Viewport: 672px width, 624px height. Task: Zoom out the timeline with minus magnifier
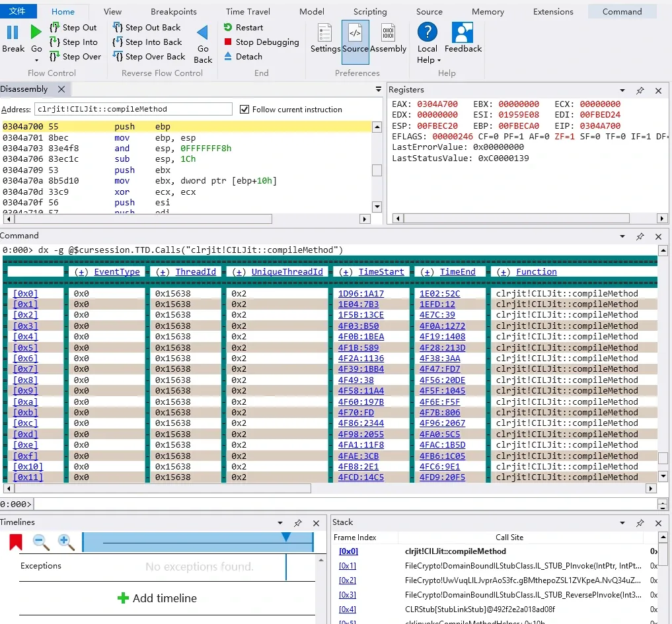[41, 542]
